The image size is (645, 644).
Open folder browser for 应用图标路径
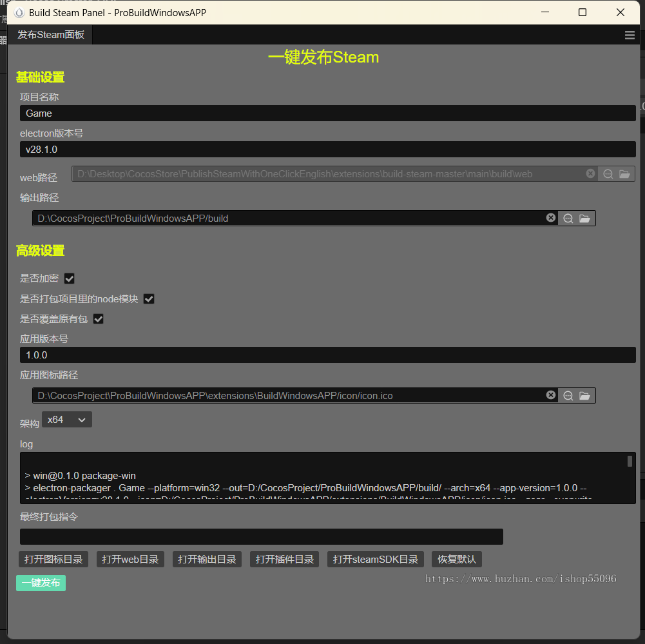point(584,395)
